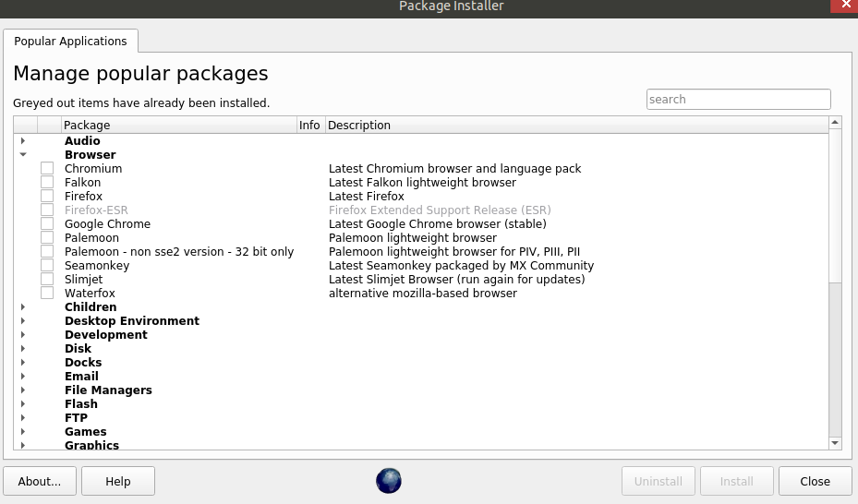Tick the Falkon checkbox
Image resolution: width=858 pixels, height=504 pixels.
click(x=47, y=182)
